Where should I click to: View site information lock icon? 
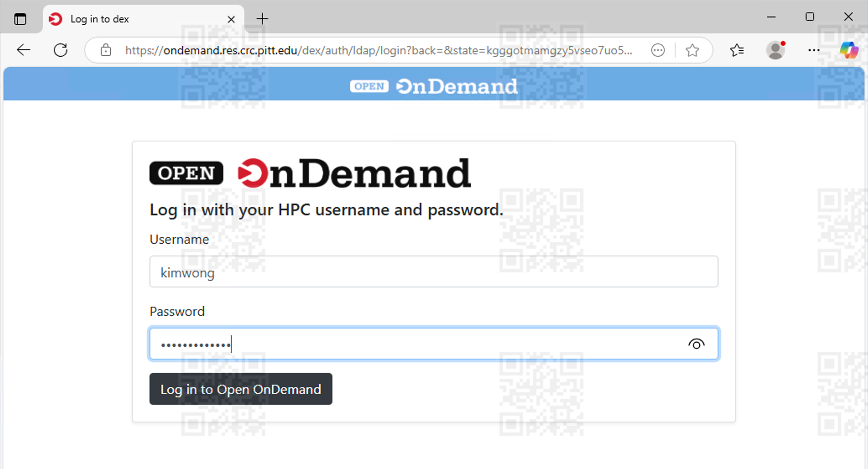pyautogui.click(x=106, y=50)
